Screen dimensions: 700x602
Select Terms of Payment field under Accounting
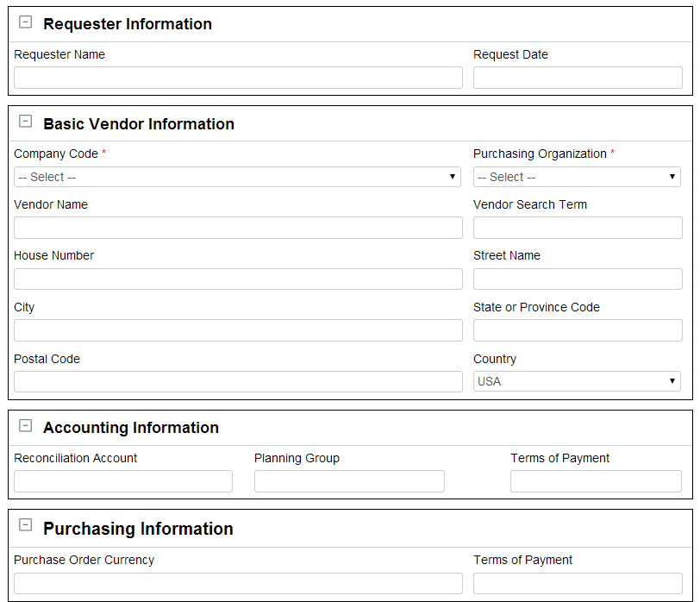click(x=596, y=481)
